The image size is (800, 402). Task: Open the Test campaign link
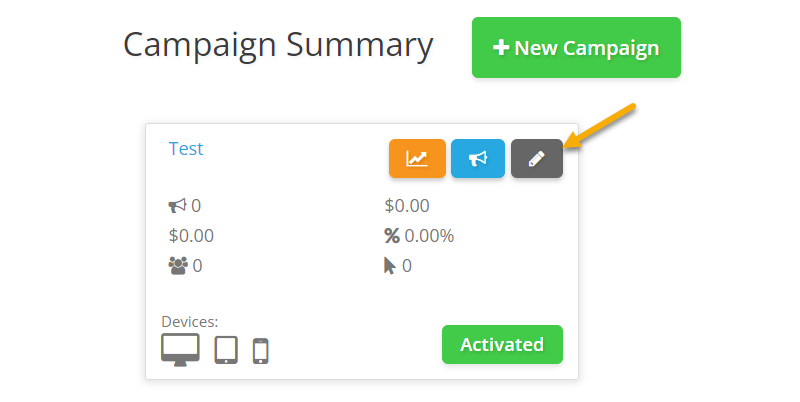click(x=186, y=149)
